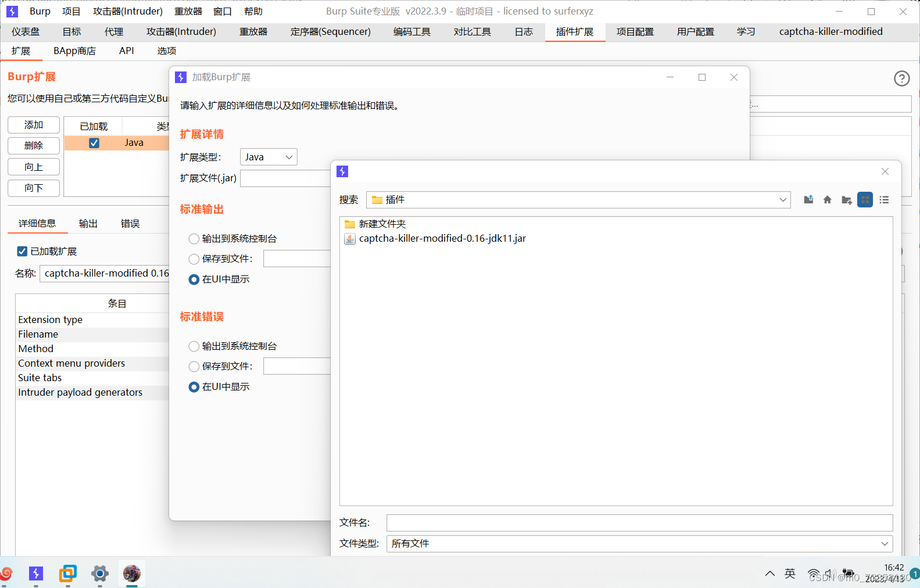The width and height of the screenshot is (920, 588).
Task: Create new folder icon in file chooser
Action: coord(847,200)
